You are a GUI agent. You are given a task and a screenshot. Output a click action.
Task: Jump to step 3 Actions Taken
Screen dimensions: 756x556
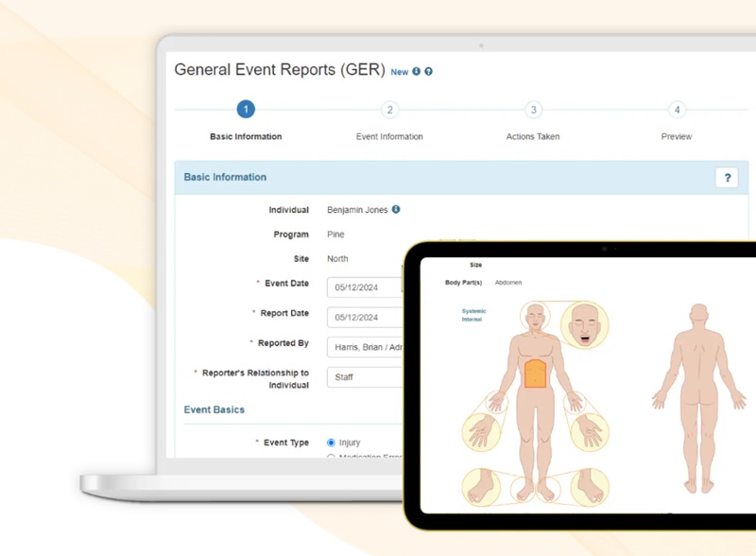(x=533, y=110)
